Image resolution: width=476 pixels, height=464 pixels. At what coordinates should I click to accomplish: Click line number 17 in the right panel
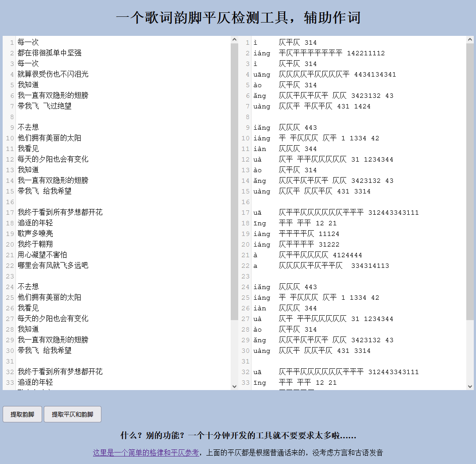click(x=245, y=212)
